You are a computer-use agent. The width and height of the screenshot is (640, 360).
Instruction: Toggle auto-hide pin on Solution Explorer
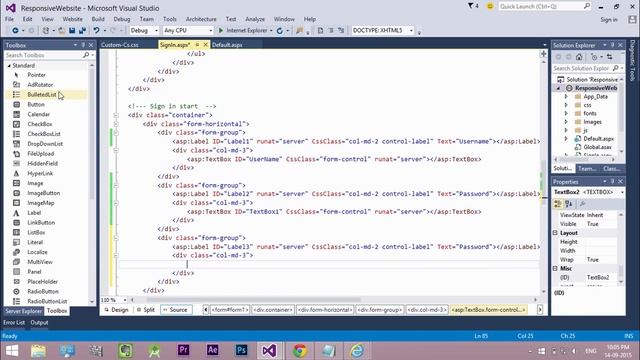(x=612, y=45)
